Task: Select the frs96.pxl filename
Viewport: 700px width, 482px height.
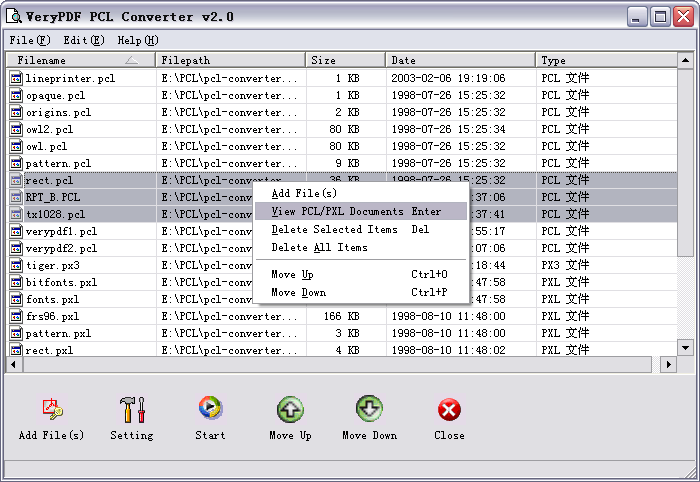Action: pos(52,316)
